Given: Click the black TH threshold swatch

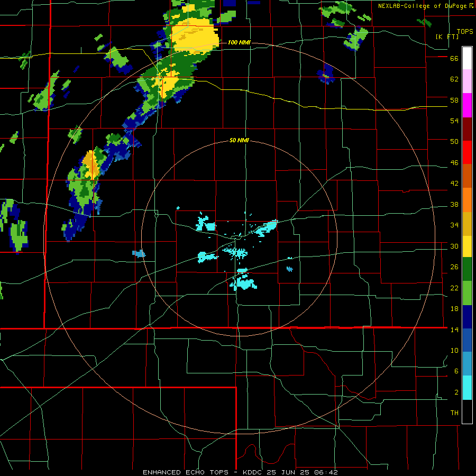Looking at the screenshot, I should tap(467, 411).
